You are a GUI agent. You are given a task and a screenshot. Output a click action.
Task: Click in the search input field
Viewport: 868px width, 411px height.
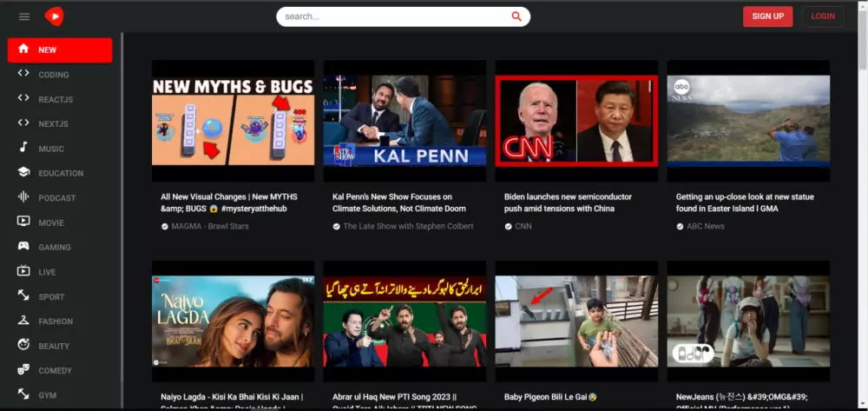(396, 17)
